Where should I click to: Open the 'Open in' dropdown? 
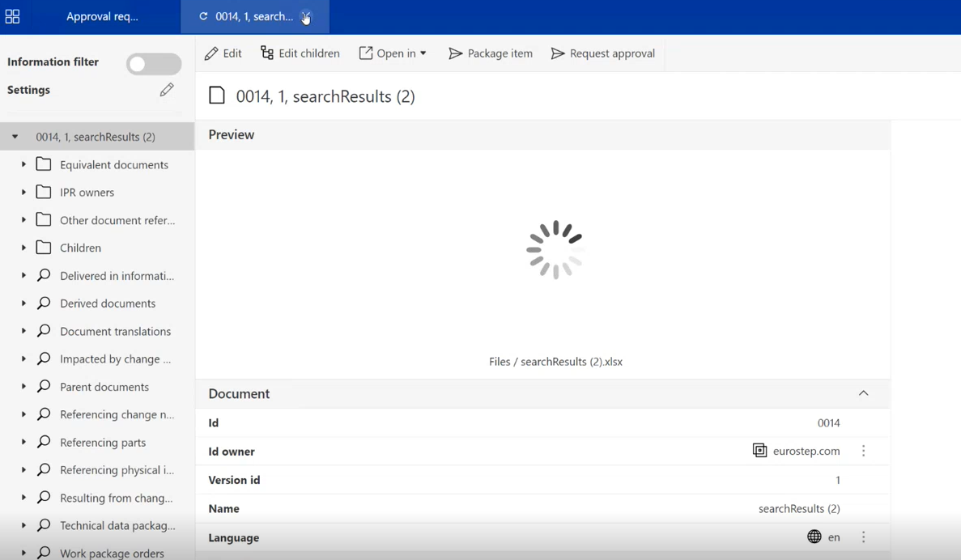point(393,53)
